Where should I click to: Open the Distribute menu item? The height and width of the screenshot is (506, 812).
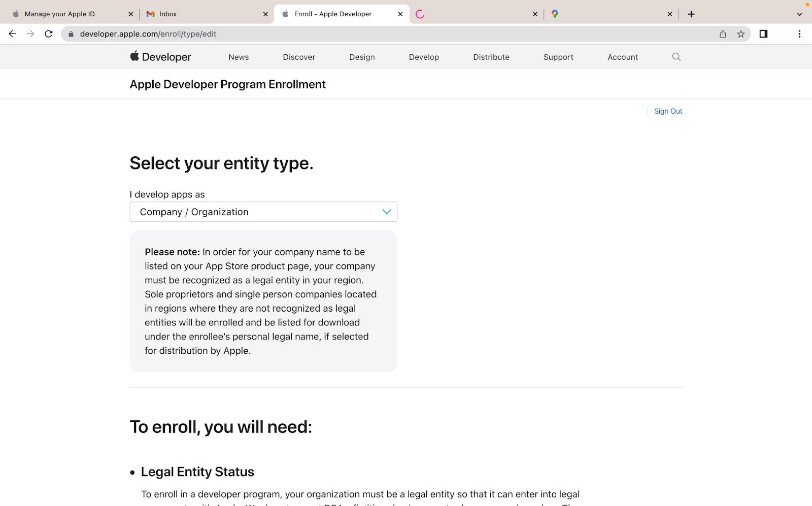(491, 57)
